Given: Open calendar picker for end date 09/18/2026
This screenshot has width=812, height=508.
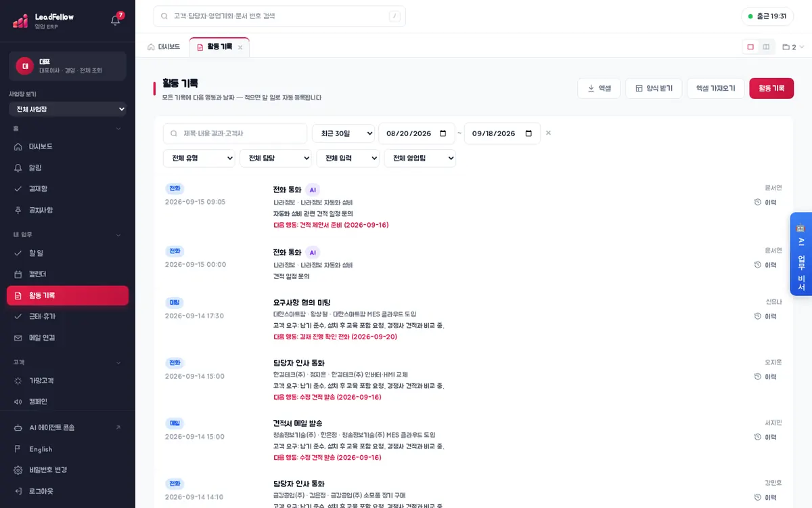Looking at the screenshot, I should [x=529, y=133].
